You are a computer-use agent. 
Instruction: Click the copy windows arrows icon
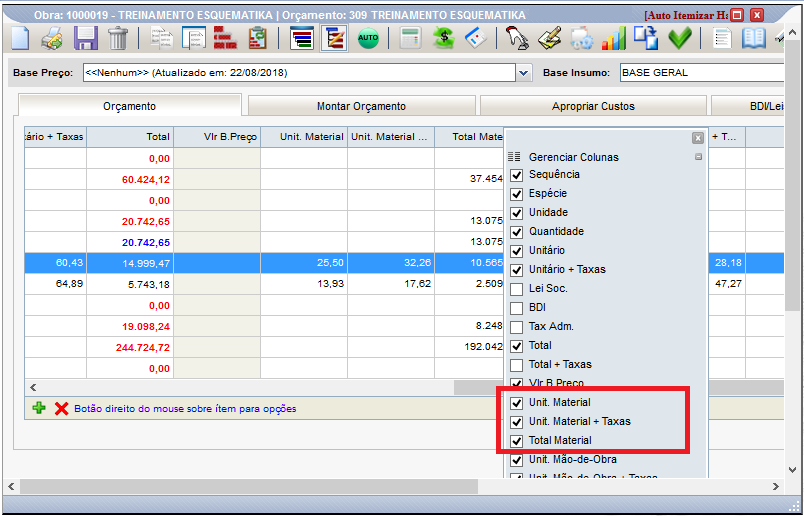[646, 38]
